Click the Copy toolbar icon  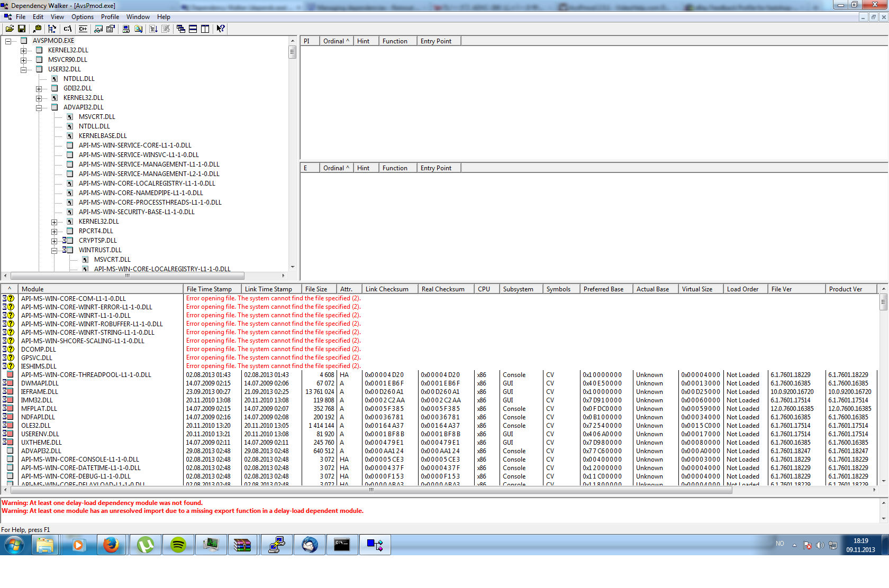pos(37,29)
